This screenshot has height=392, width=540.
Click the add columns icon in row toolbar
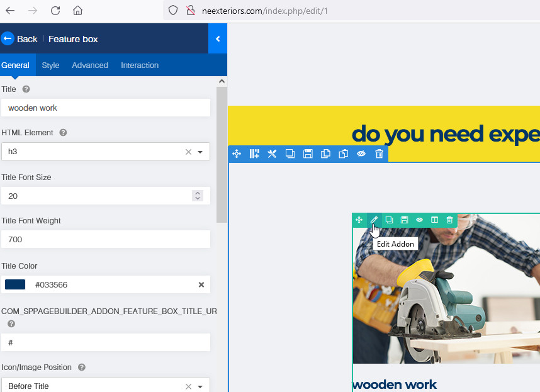tap(254, 154)
